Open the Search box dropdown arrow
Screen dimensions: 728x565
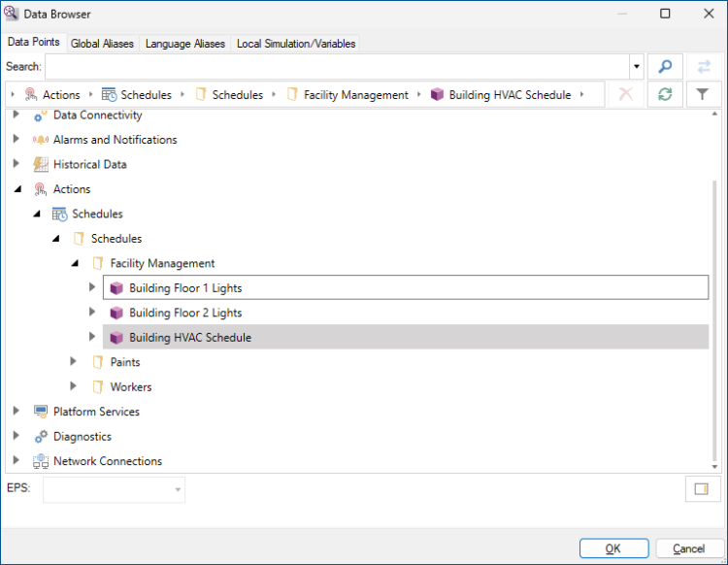[x=637, y=67]
